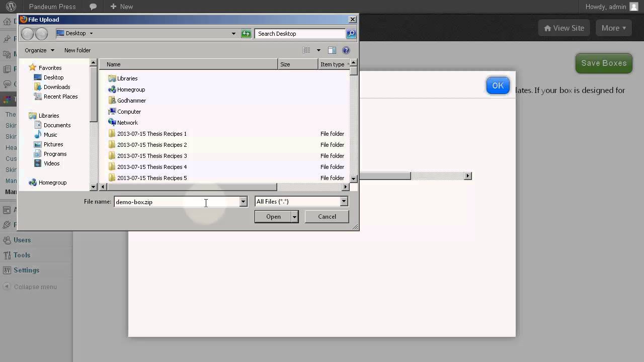Screen dimensions: 644x362
Task: Click the green refresh location icon
Action: click(246, 34)
